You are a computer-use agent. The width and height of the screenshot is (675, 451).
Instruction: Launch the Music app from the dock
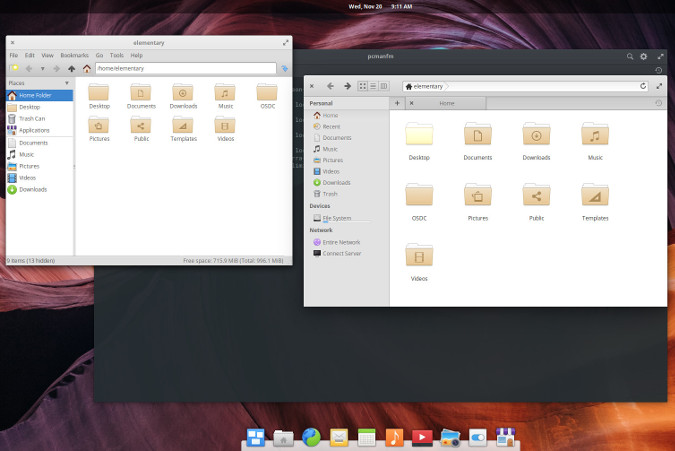(395, 437)
